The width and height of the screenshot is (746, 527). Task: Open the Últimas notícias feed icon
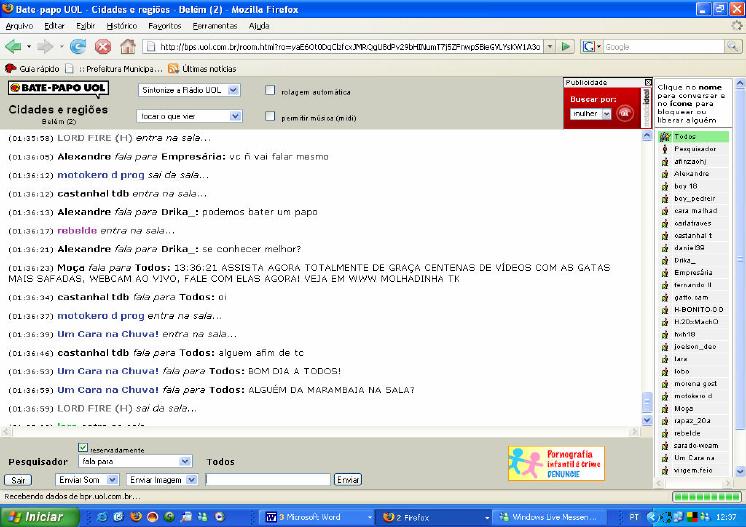(x=173, y=68)
